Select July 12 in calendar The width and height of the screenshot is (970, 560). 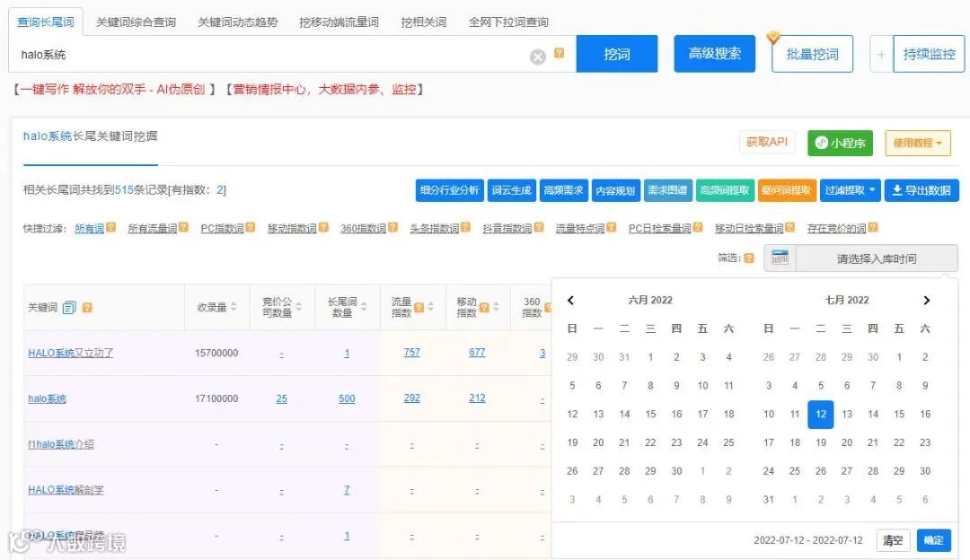click(820, 414)
